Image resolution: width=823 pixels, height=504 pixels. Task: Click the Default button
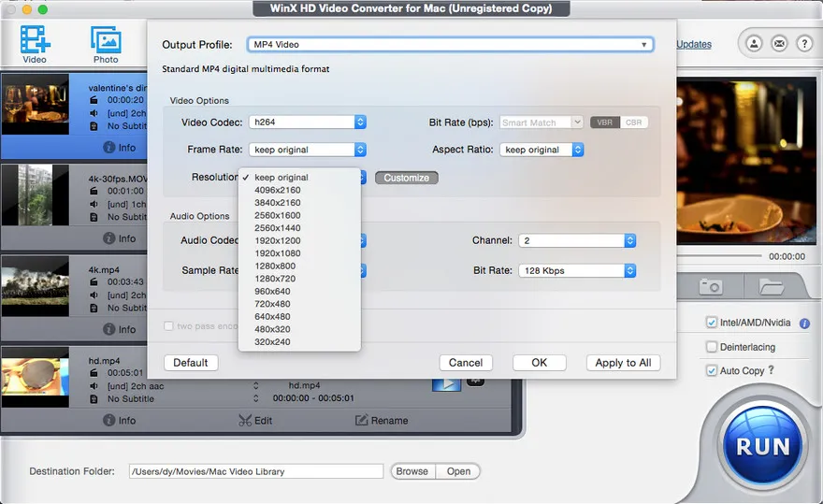click(x=191, y=363)
